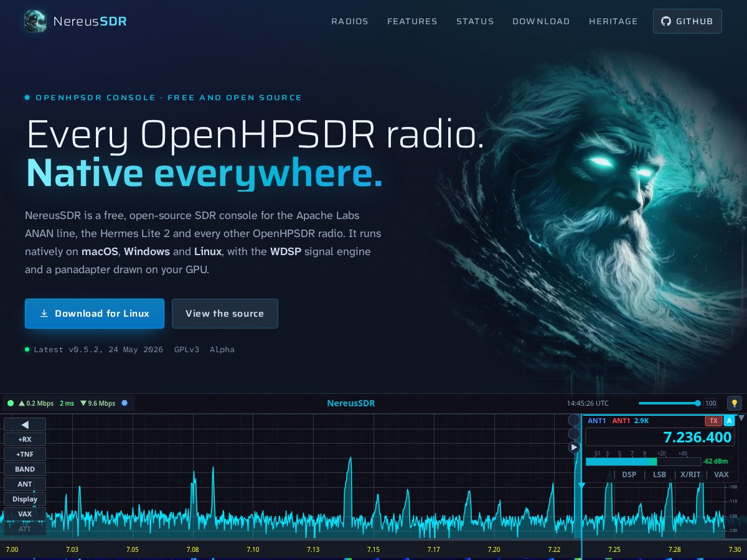
Task: Toggle the A slice badge
Action: pos(730,421)
